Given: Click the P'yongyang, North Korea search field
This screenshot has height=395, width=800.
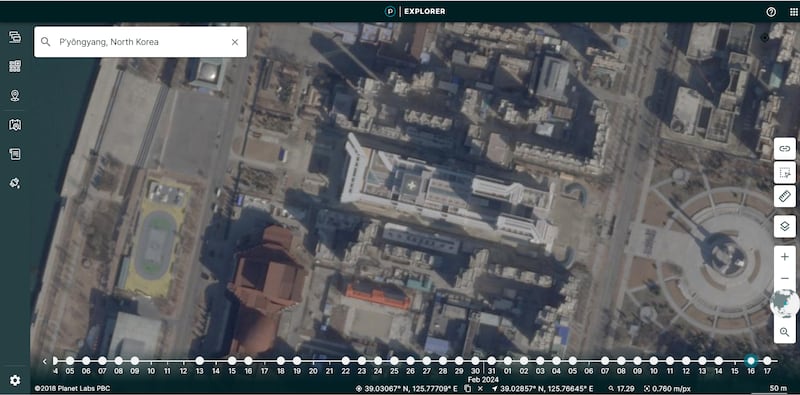Looking at the screenshot, I should (140, 42).
